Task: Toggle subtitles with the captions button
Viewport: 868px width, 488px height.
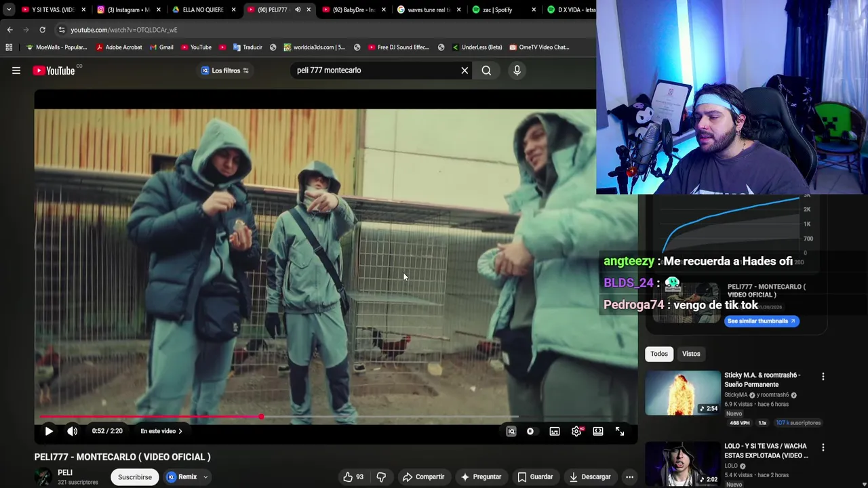Action: [555, 431]
